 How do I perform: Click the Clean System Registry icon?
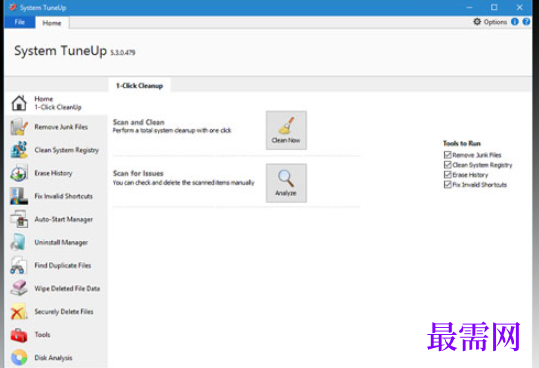pyautogui.click(x=19, y=150)
